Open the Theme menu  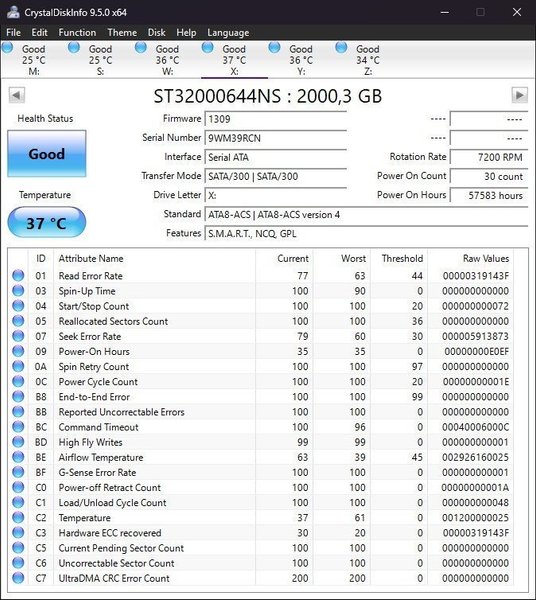click(122, 33)
